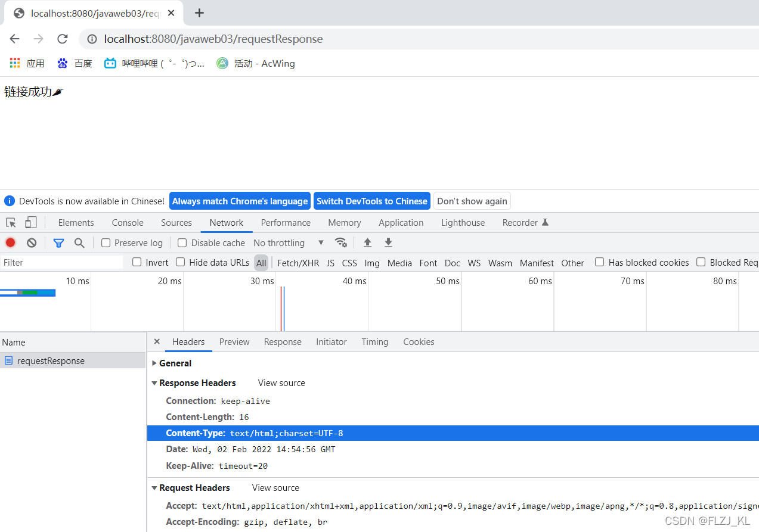
Task: Click the site information icon in address bar
Action: (92, 39)
